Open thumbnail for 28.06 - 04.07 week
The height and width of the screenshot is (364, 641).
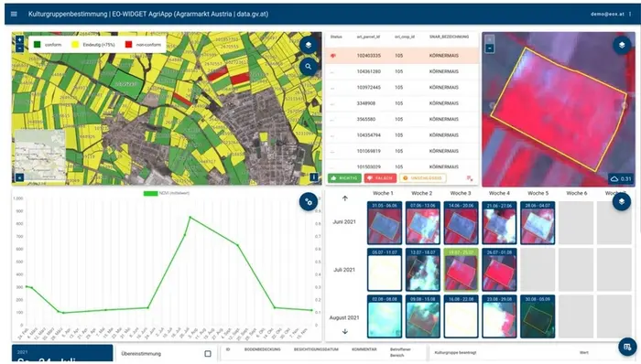[x=538, y=223]
